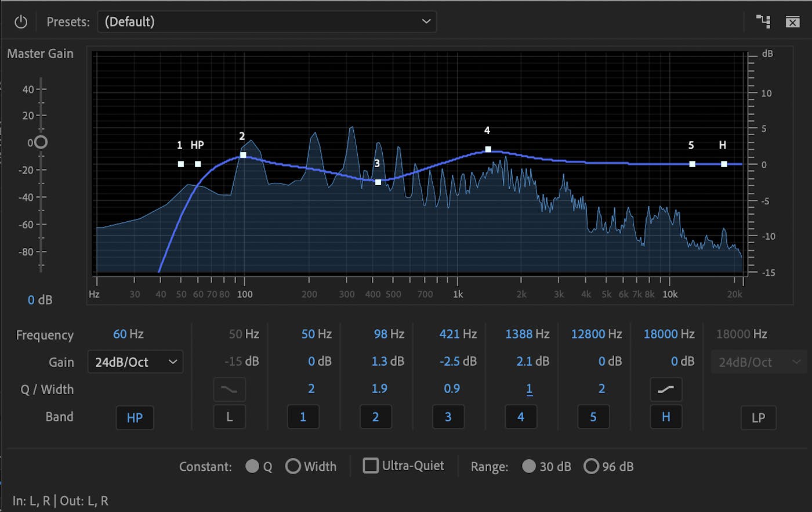The width and height of the screenshot is (812, 512).
Task: Click control point 2 on the graph
Action: 243,155
